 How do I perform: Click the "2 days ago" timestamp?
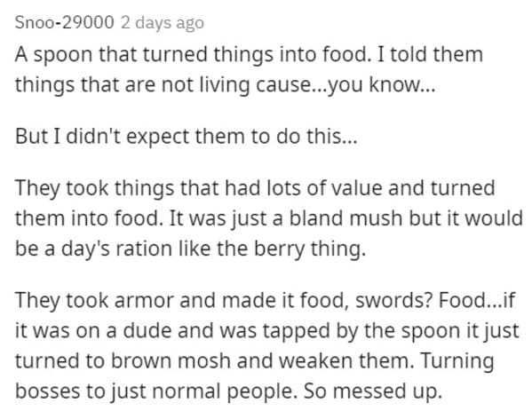pos(163,23)
